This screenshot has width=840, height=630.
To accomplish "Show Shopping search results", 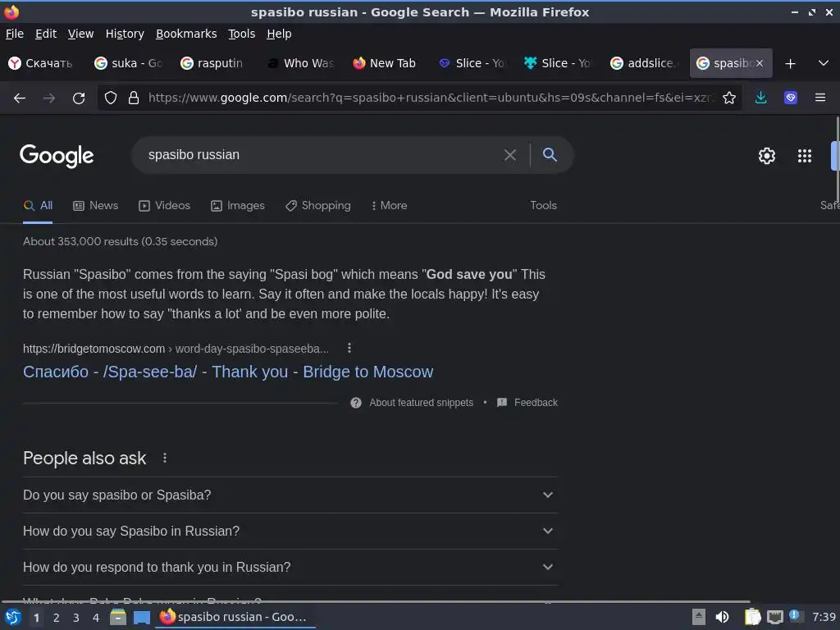I will [318, 206].
